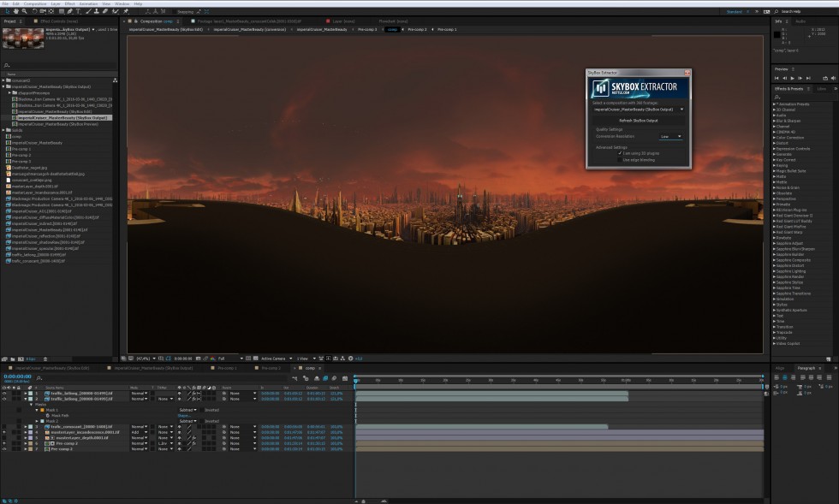Open the Composition menu
This screenshot has height=504, width=839.
click(35, 3)
